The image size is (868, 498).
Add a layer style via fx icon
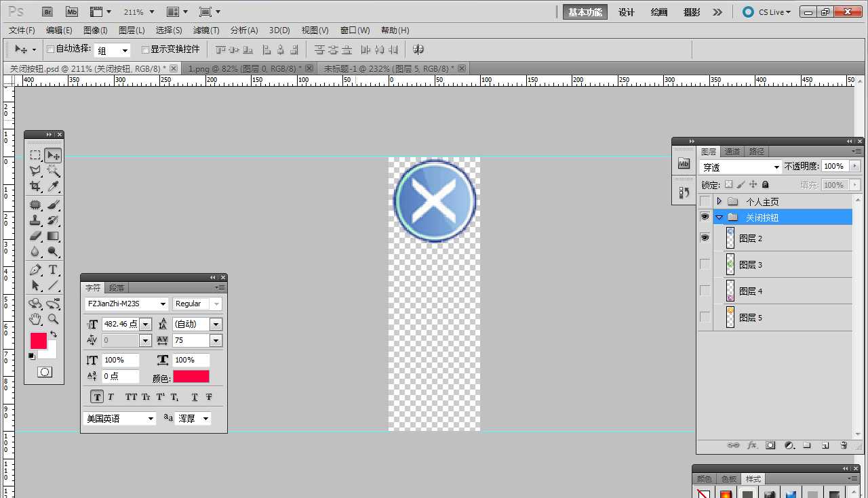click(752, 445)
